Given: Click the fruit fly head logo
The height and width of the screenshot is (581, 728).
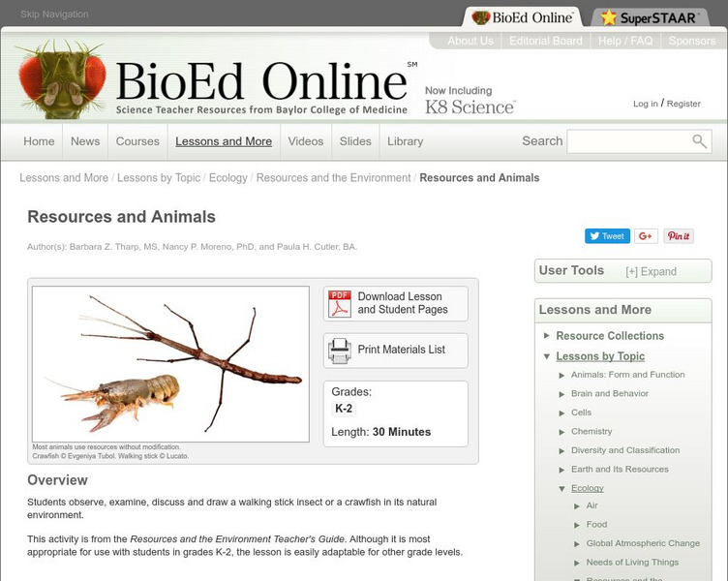Looking at the screenshot, I should pyautogui.click(x=61, y=78).
